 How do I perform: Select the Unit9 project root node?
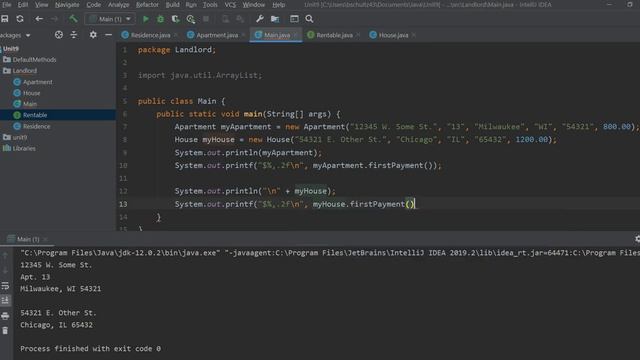[x=10, y=49]
